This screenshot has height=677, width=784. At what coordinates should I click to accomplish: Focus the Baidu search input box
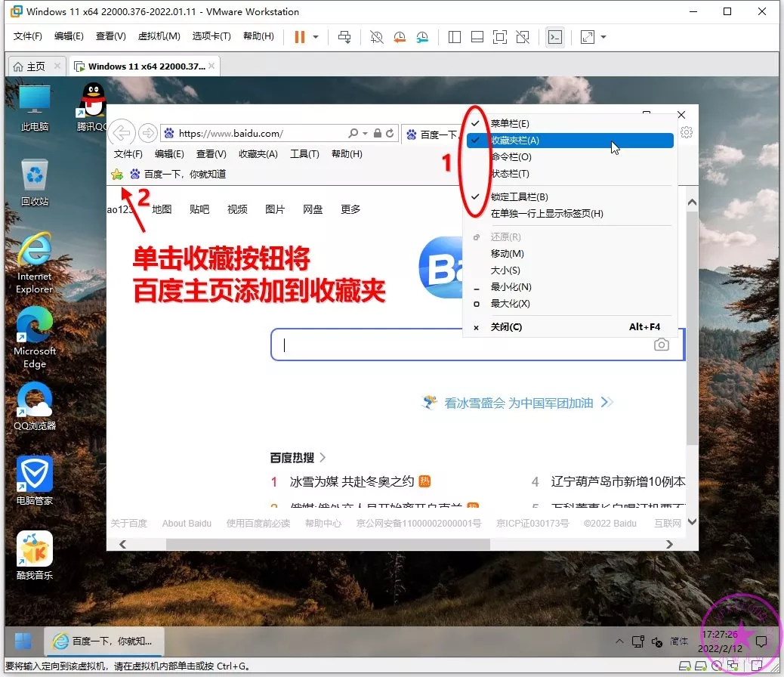pos(477,345)
